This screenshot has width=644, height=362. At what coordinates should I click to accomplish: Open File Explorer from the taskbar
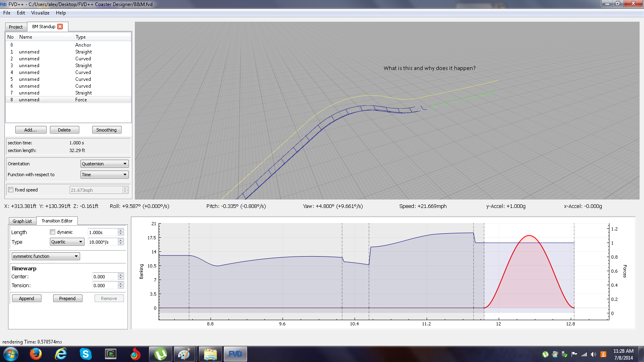coord(210,354)
